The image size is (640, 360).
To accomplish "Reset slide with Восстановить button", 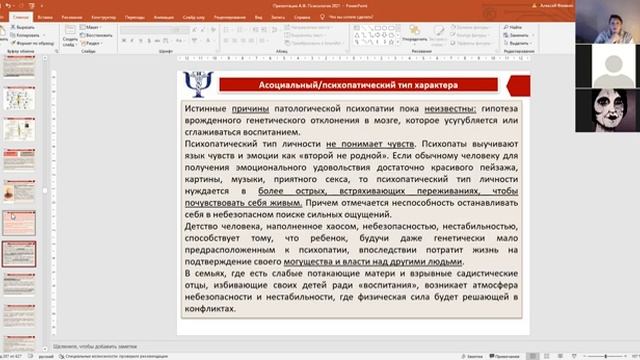I will 96,35.
